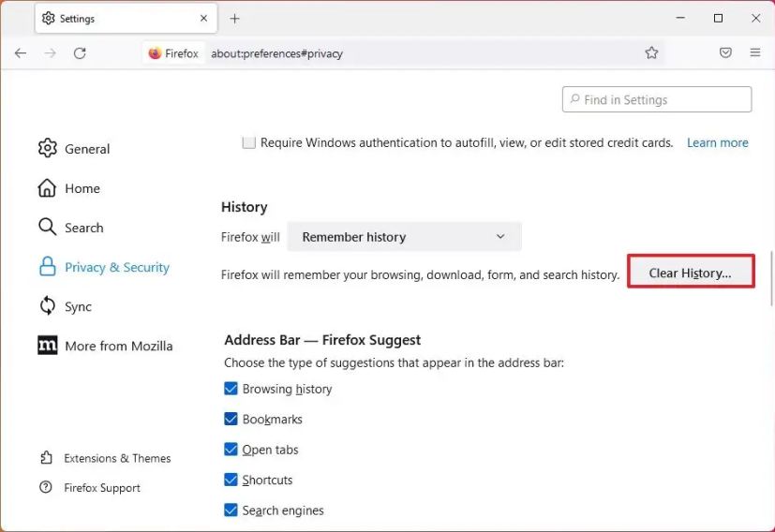
Task: Click the General gear icon
Action: (48, 148)
